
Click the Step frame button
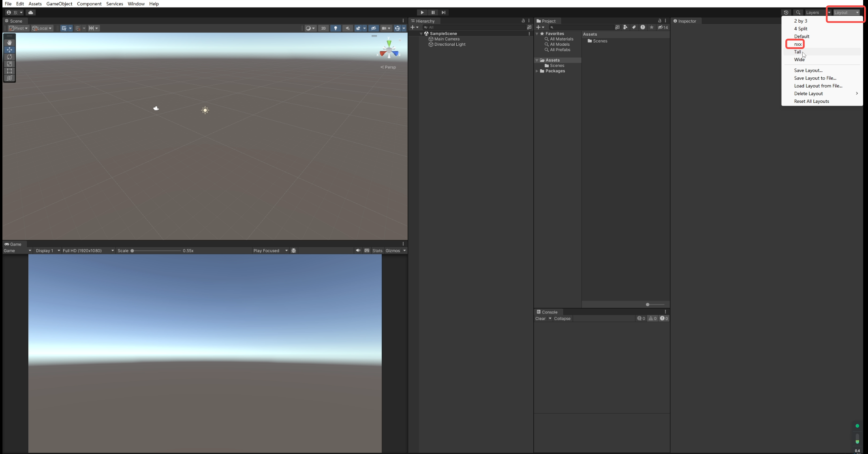[443, 13]
